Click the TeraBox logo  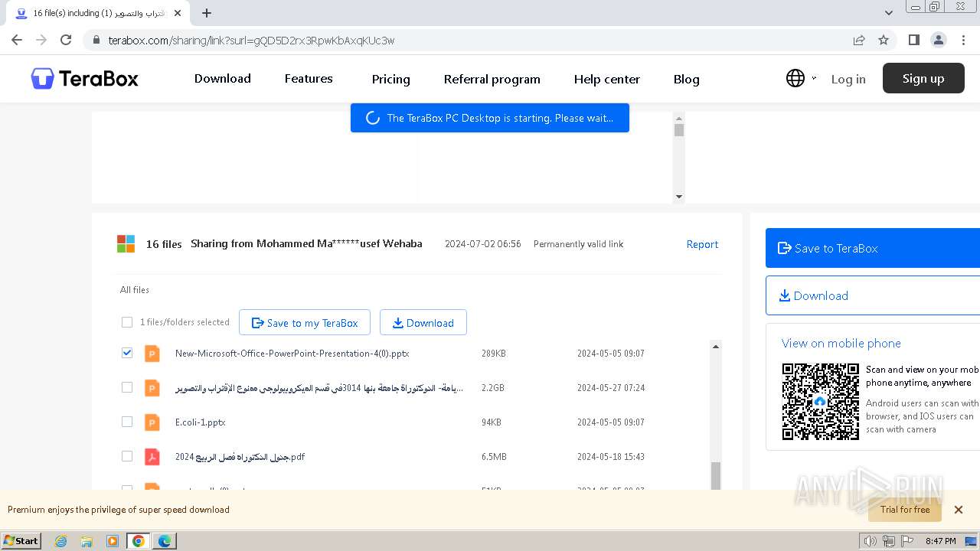point(85,78)
